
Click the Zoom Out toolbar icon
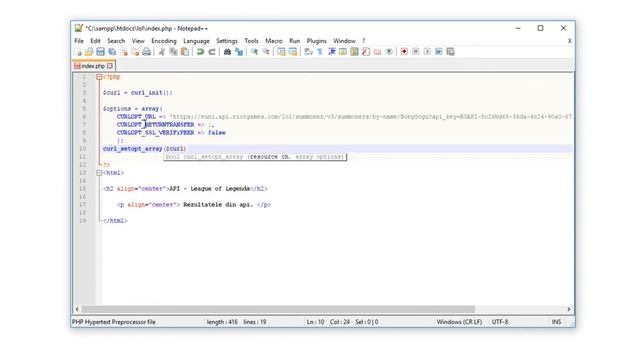tap(266, 52)
